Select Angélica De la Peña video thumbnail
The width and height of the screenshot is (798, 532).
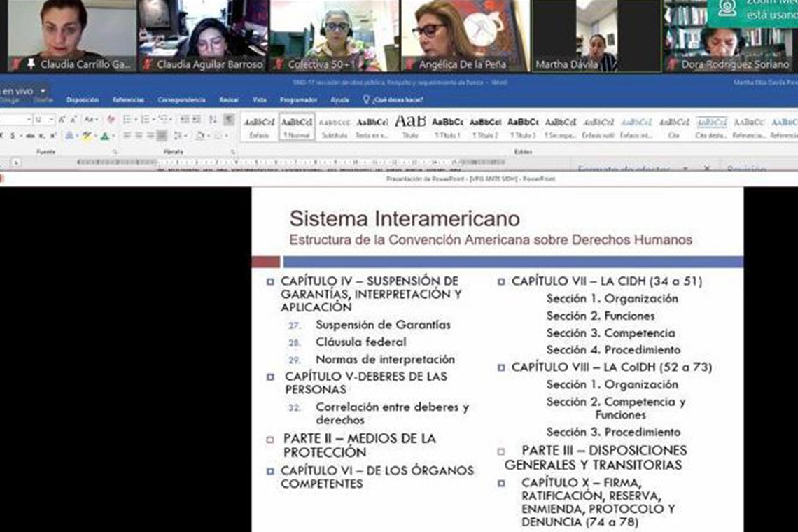click(x=463, y=36)
